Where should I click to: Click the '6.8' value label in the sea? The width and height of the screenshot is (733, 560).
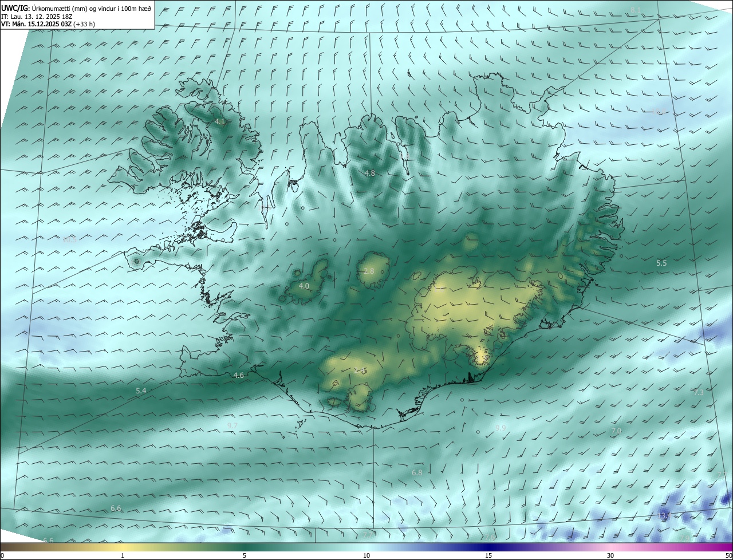coord(417,472)
